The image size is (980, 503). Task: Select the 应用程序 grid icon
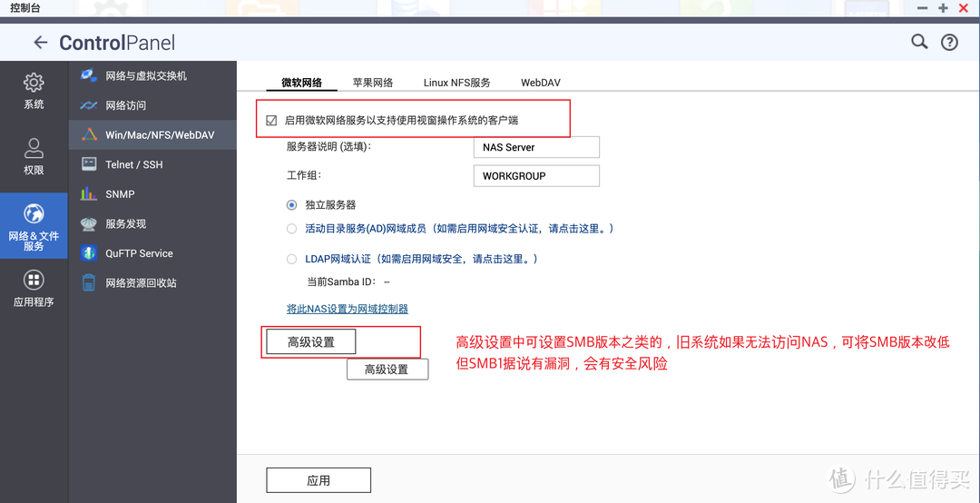(x=34, y=280)
